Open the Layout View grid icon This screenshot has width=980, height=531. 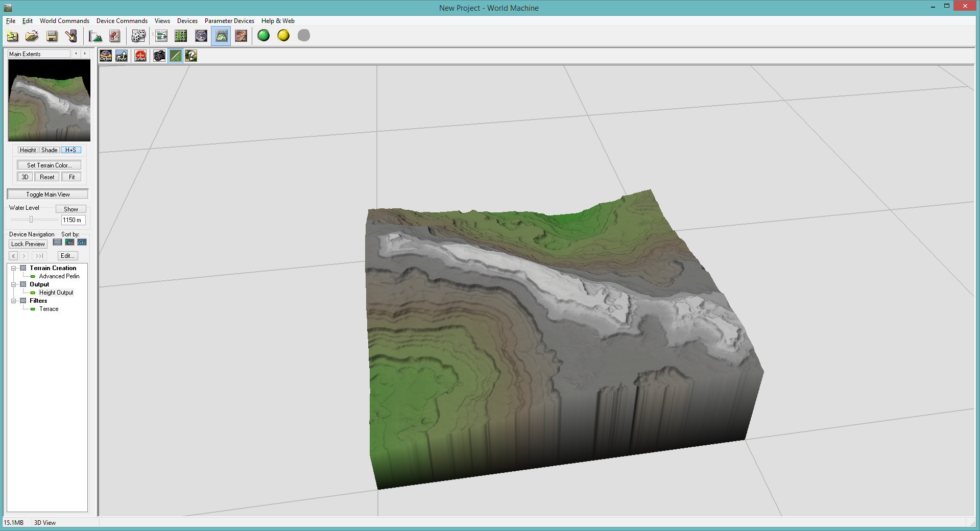click(181, 36)
